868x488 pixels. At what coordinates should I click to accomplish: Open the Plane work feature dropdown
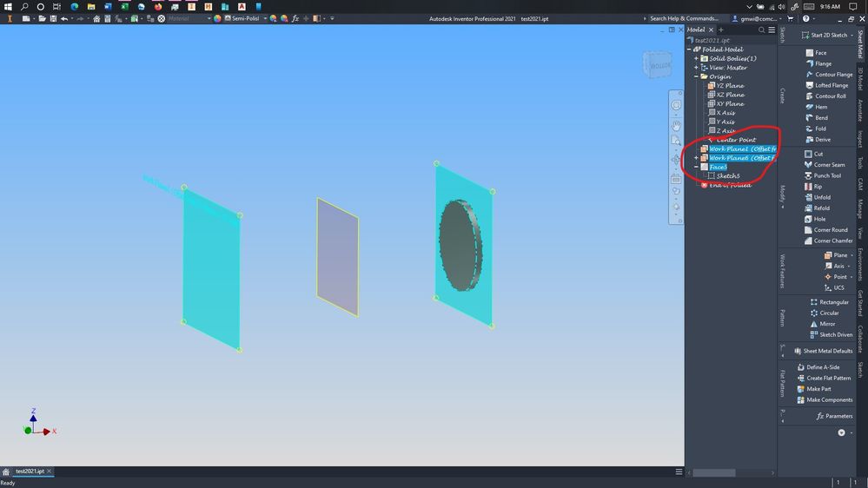tap(851, 255)
